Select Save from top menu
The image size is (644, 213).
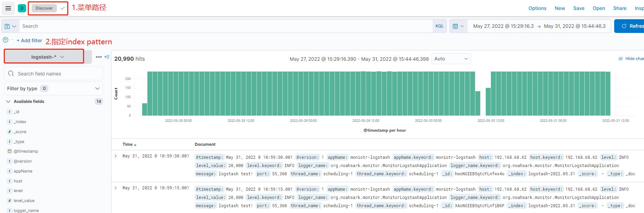579,8
